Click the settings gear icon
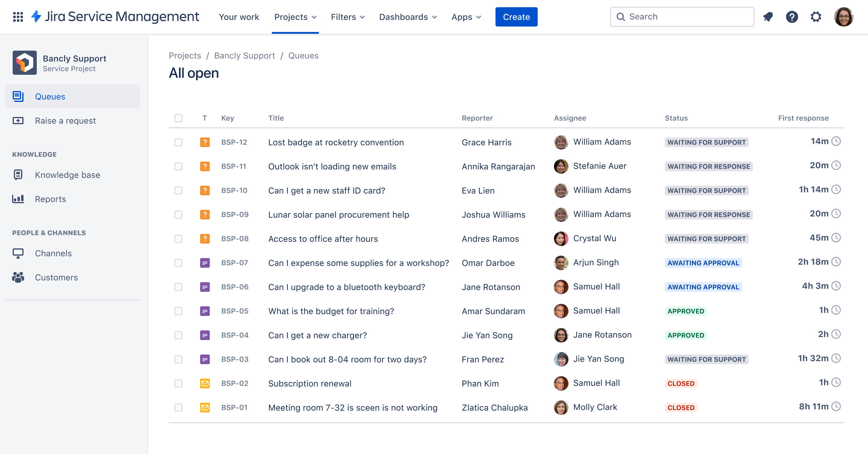868x454 pixels. pyautogui.click(x=816, y=17)
